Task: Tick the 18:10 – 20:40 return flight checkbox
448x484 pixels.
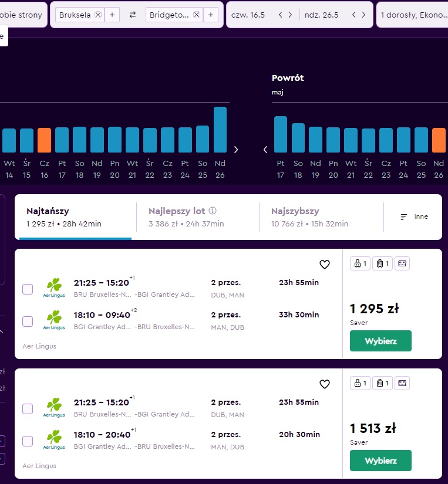Action: [28, 441]
